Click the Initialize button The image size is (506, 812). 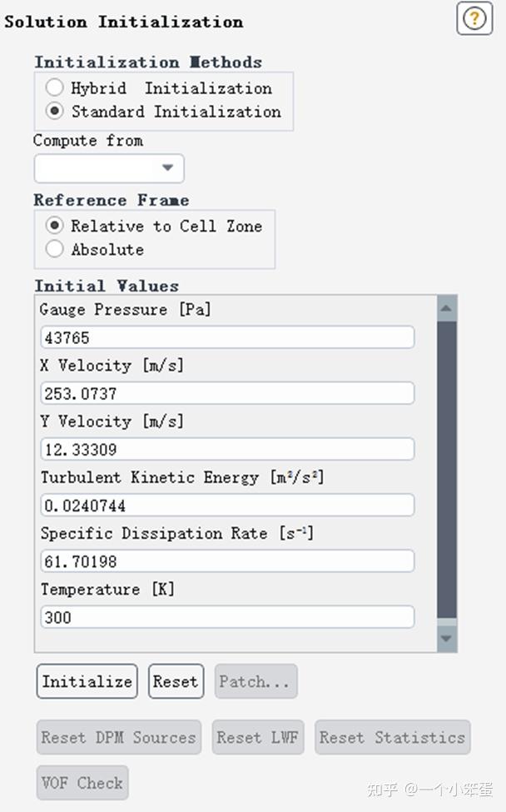point(87,681)
